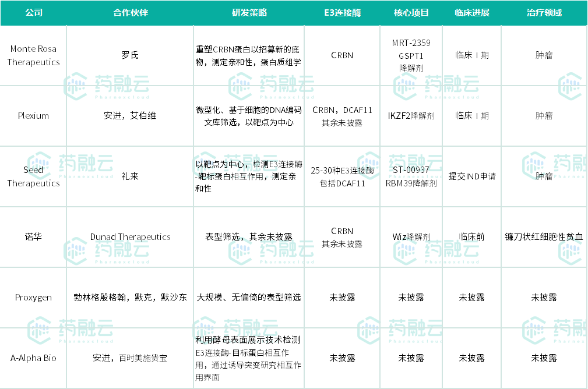This screenshot has height=389, width=588.
Task: Click the IKZF2降解剂 project cell
Action: coord(411,116)
